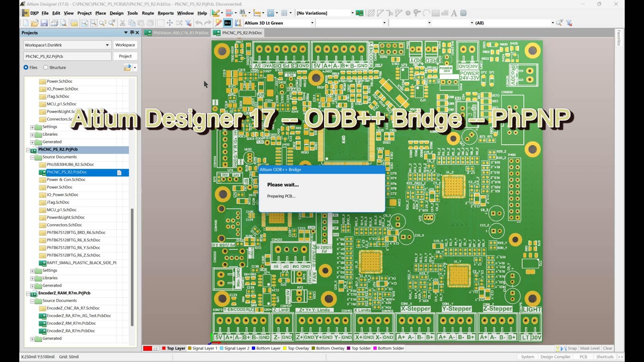Screen dimensions: 644x362
Task: Select the Bottom Overlay layer tab
Action: [x=328, y=348]
